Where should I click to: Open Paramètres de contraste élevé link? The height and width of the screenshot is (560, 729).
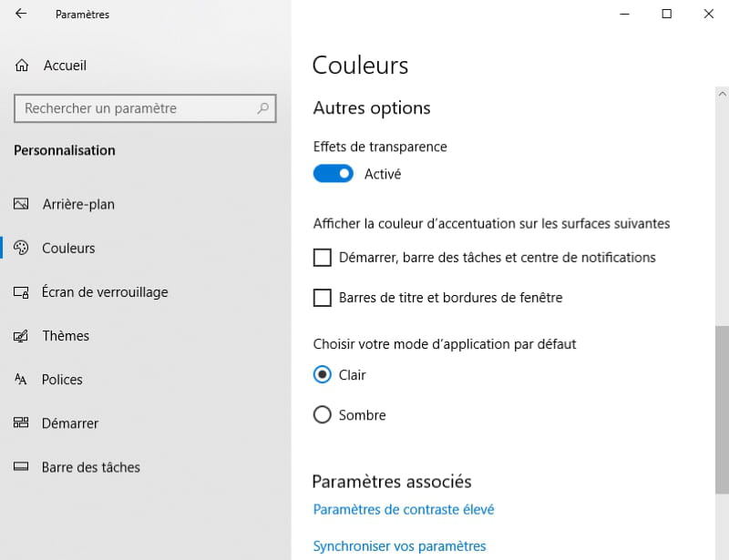[x=403, y=510]
